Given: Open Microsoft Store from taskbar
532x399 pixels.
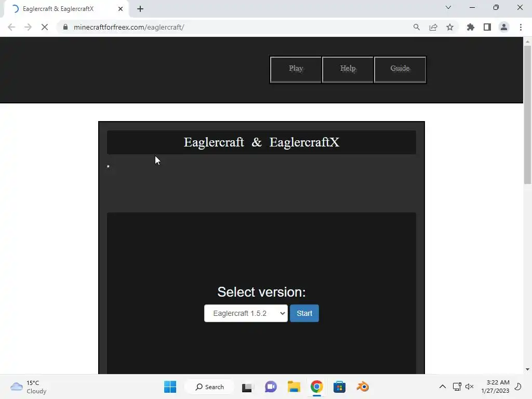Looking at the screenshot, I should coord(339,387).
